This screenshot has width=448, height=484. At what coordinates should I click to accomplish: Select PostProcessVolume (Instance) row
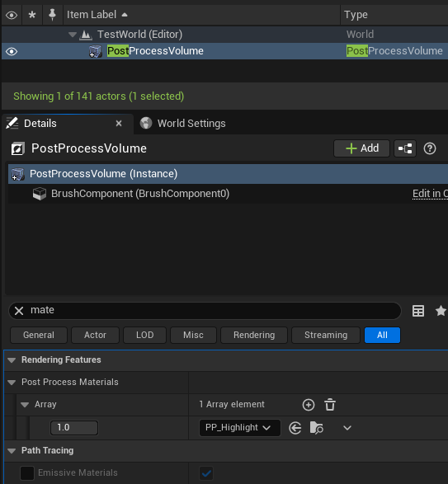point(228,174)
